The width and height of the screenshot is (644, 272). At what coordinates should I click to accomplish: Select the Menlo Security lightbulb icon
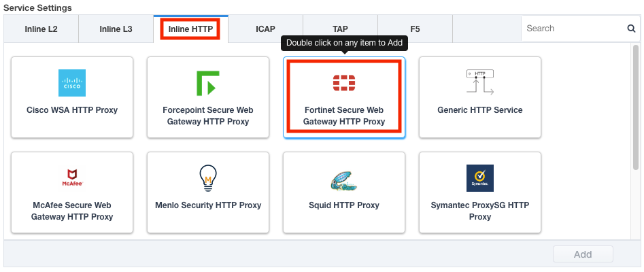coord(207,178)
